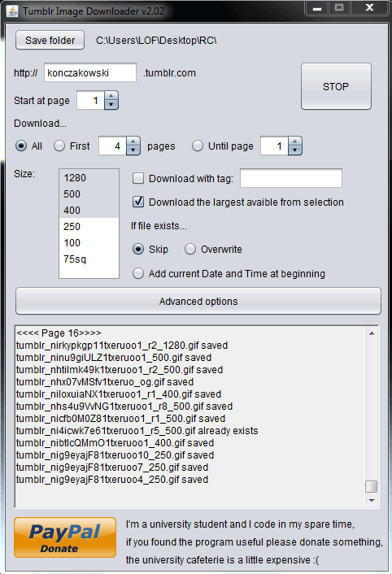This screenshot has height=574, width=392.
Task: Click the PayPal Donate button
Action: click(65, 537)
